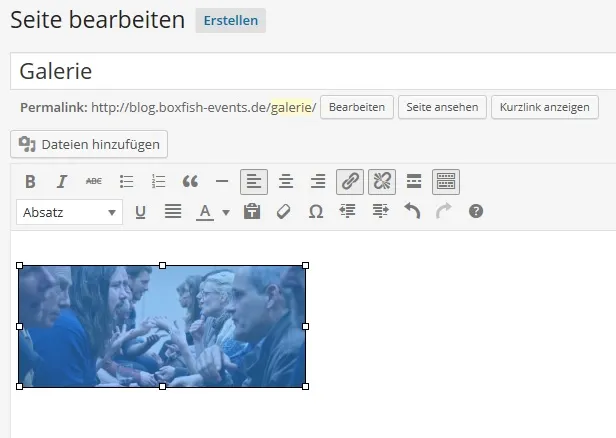Insert a bulleted list

(126, 182)
